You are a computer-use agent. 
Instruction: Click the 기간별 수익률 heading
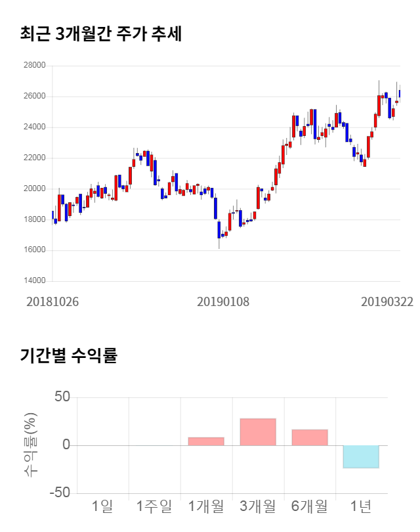pos(68,356)
